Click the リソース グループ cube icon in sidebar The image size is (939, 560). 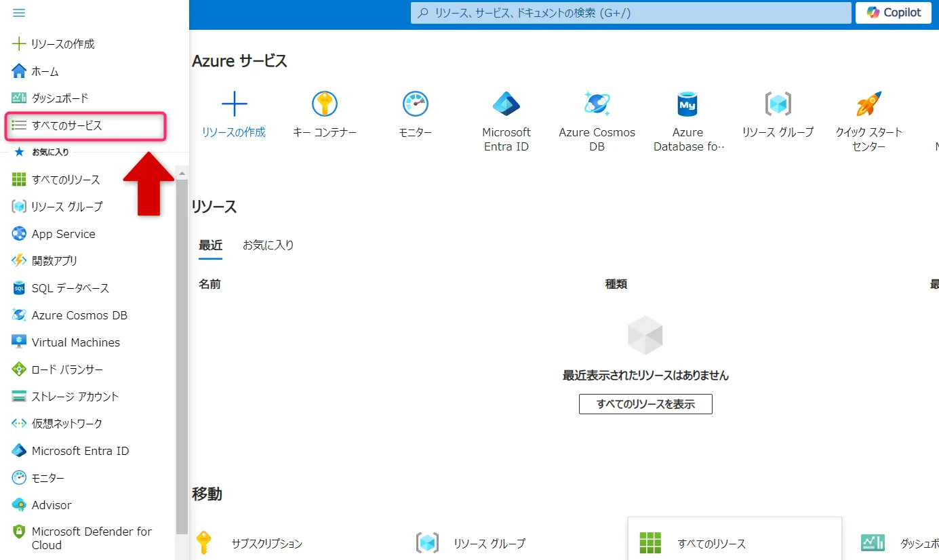(19, 207)
